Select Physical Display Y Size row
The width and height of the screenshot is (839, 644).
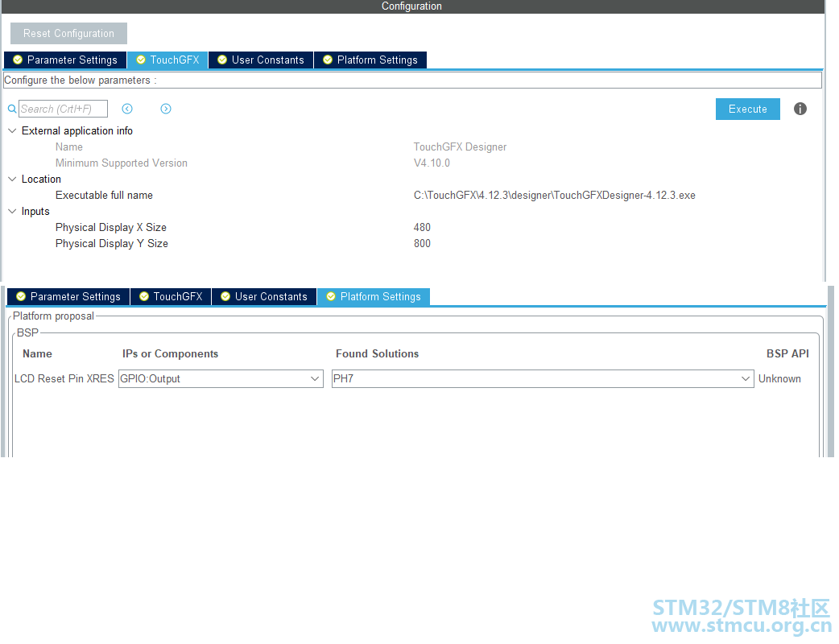[412, 243]
